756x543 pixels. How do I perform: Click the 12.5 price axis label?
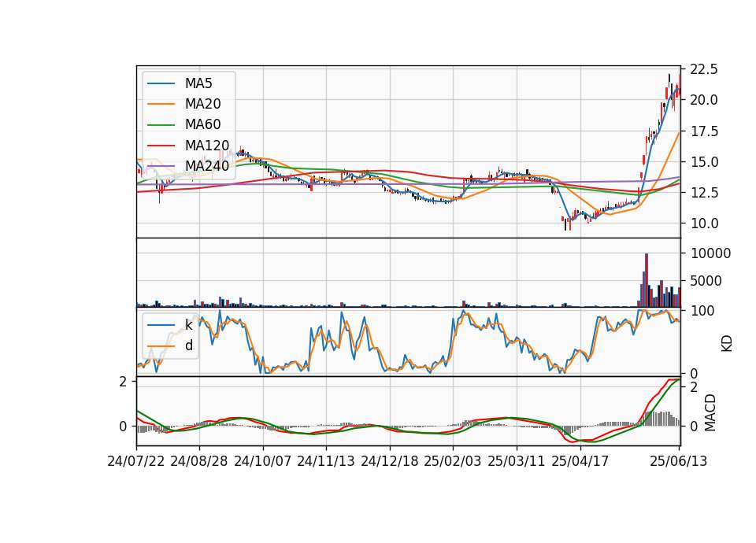(704, 193)
